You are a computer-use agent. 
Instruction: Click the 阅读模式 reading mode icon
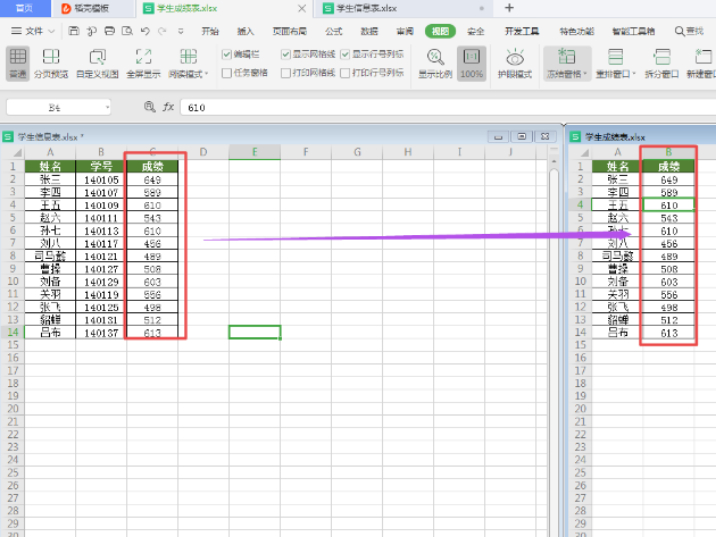click(188, 57)
